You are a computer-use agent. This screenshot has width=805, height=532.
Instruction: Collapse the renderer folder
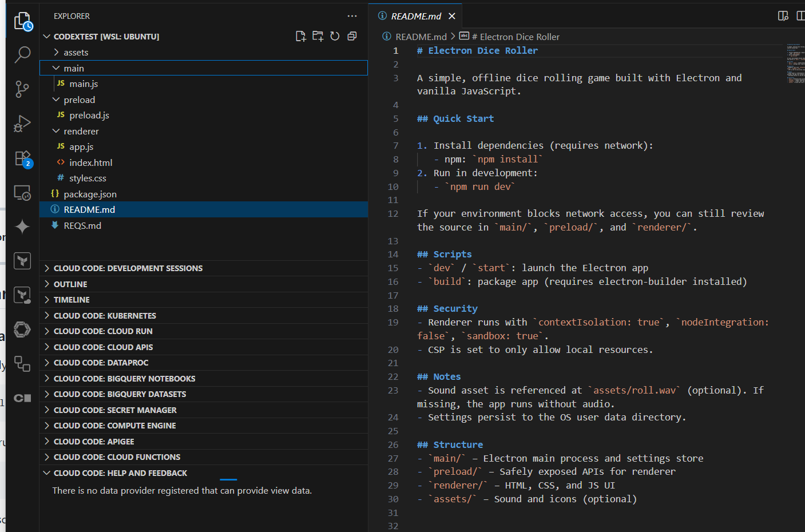(204, 131)
